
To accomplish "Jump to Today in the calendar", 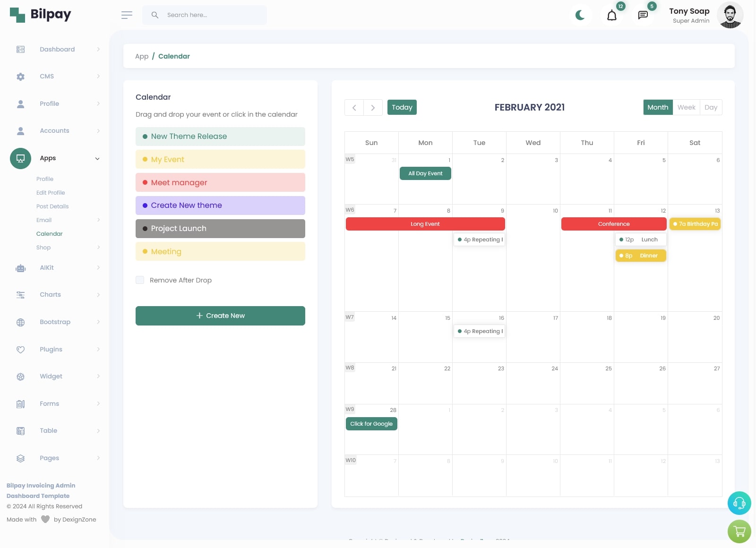I will [402, 107].
